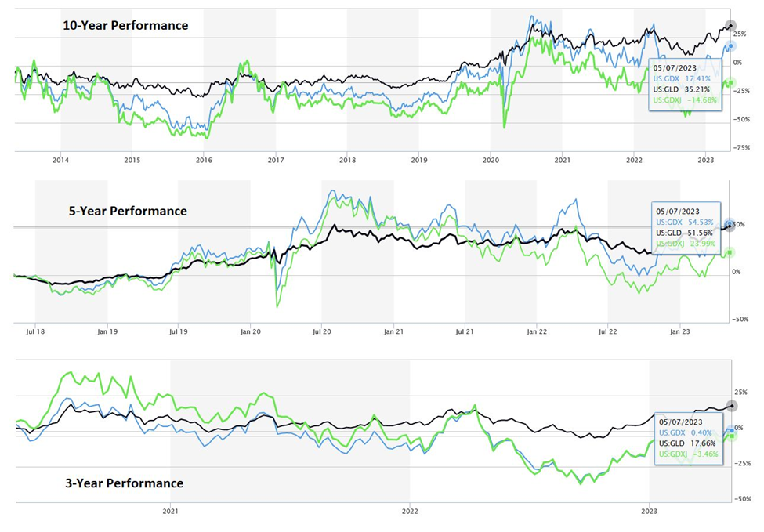This screenshot has height=532, width=764.
Task: Click green GDXJ square marker on 10-year chart
Action: (x=730, y=82)
